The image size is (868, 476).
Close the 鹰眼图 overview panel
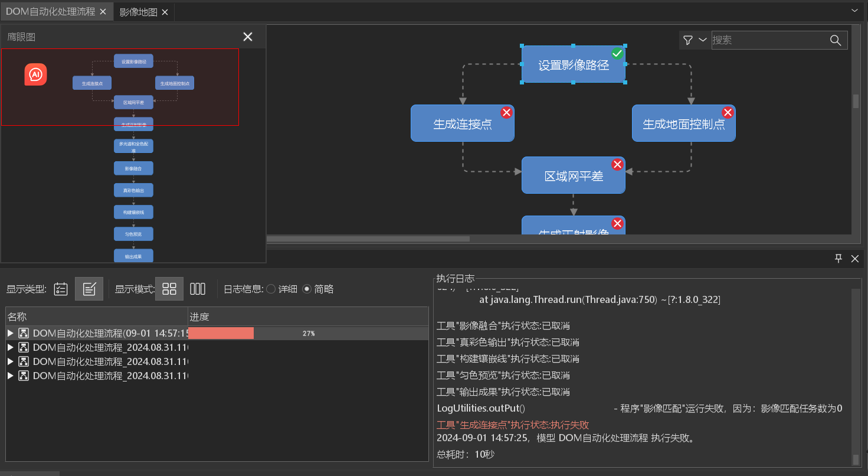(x=248, y=37)
